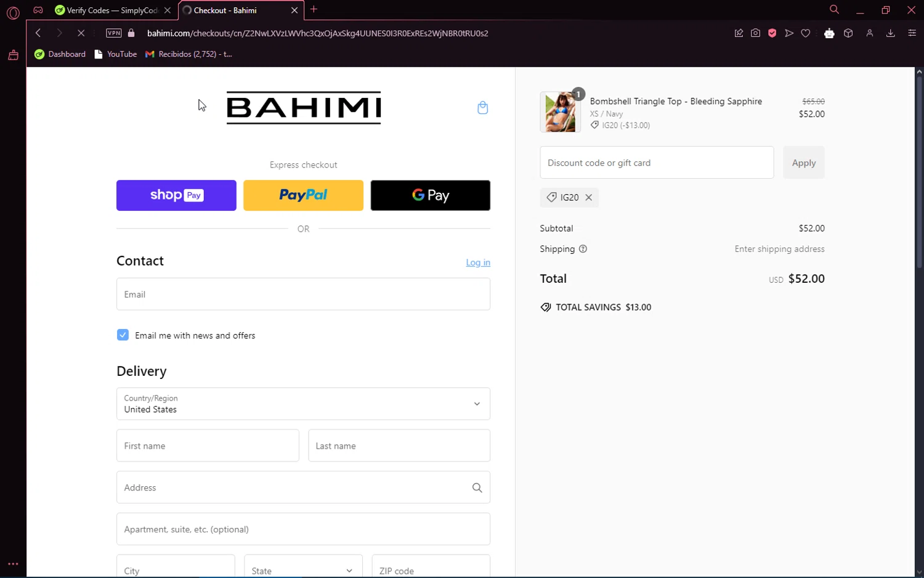This screenshot has width=924, height=578.
Task: Click the white robot extension icon
Action: pyautogui.click(x=829, y=33)
